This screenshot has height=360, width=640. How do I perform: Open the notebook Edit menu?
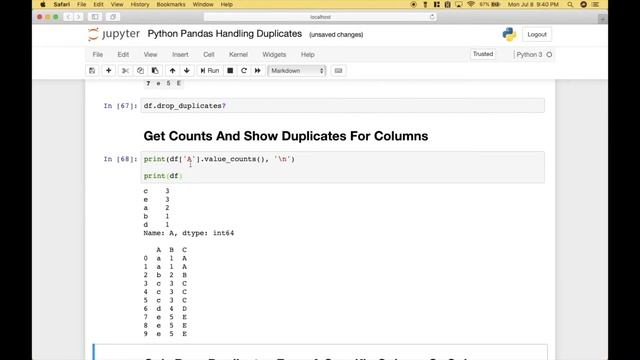click(123, 54)
